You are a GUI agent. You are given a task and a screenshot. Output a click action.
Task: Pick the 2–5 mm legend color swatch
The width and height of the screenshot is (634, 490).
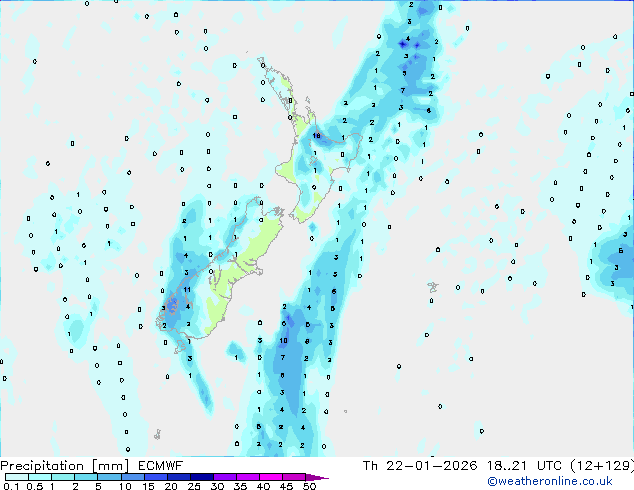click(86, 477)
